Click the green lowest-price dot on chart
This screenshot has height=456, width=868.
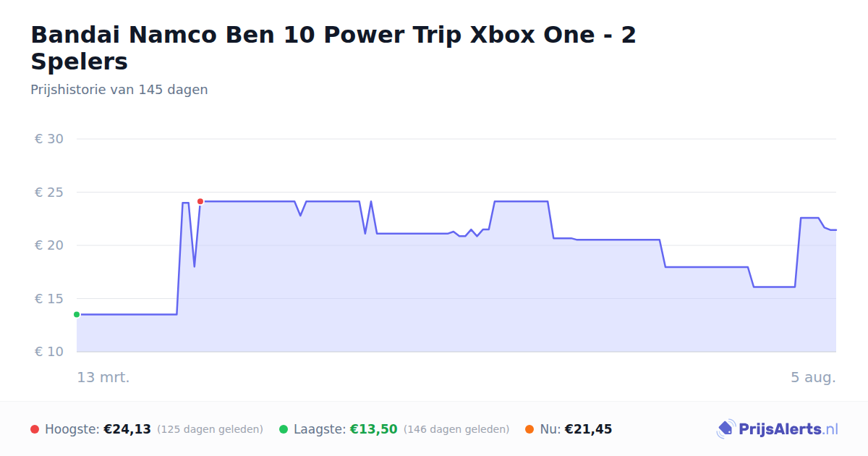77,314
